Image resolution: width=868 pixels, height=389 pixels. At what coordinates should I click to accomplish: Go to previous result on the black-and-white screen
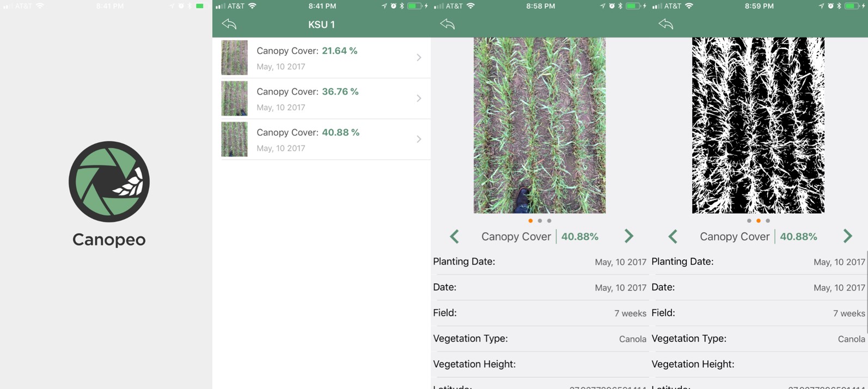coord(673,236)
